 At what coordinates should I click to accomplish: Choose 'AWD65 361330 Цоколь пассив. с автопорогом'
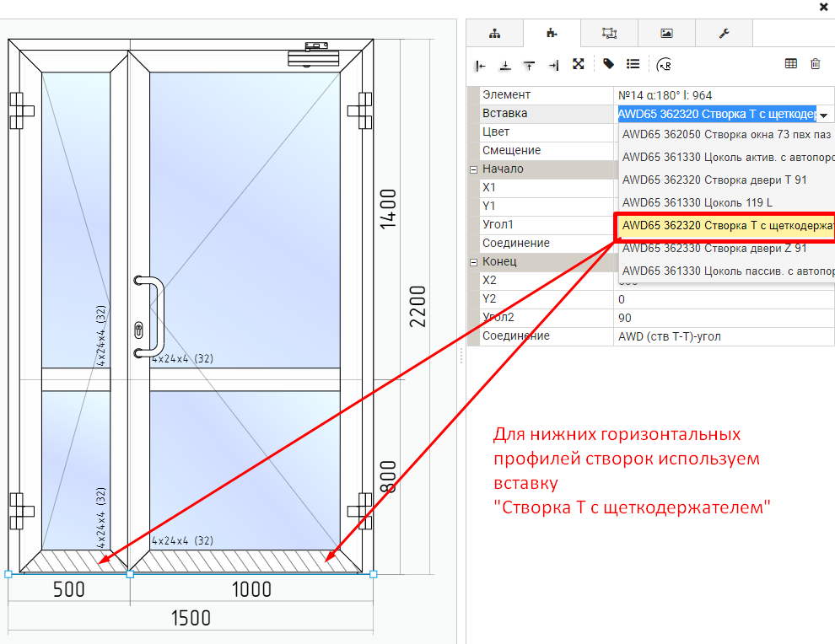726,271
